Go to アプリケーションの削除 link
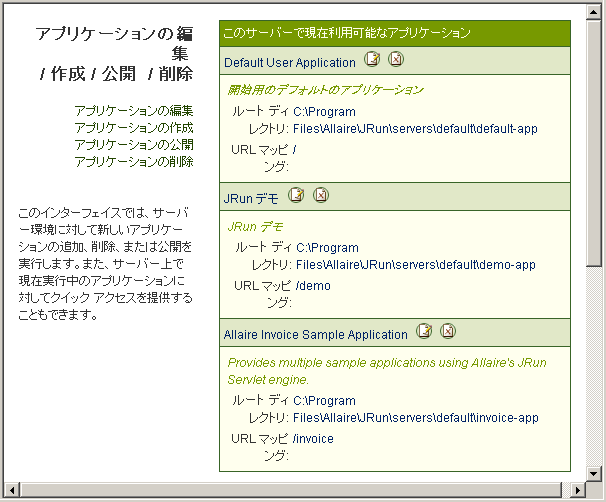The image size is (606, 502). 133,162
